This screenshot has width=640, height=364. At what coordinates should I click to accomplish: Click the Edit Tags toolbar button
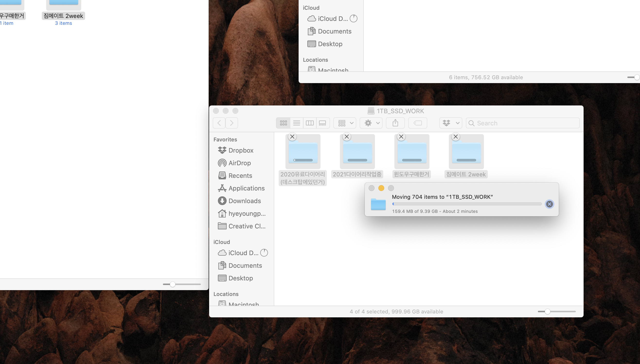pos(418,123)
